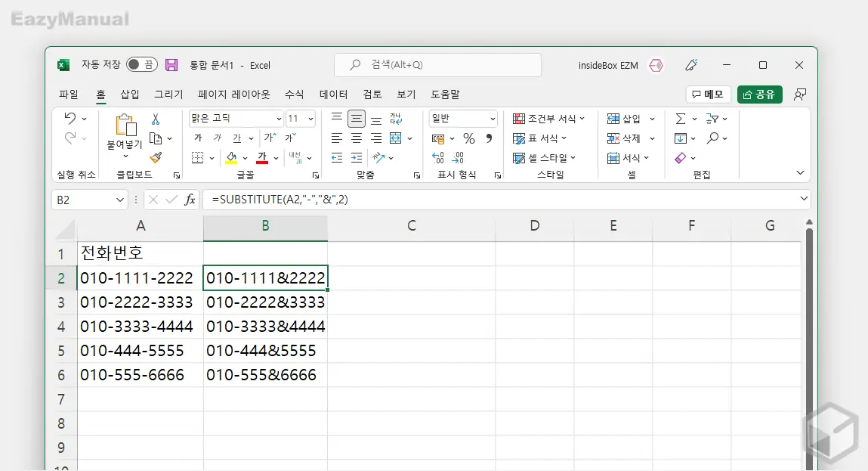The width and height of the screenshot is (868, 471).
Task: Select the paste (붙여넣기) tool
Action: click(126, 135)
